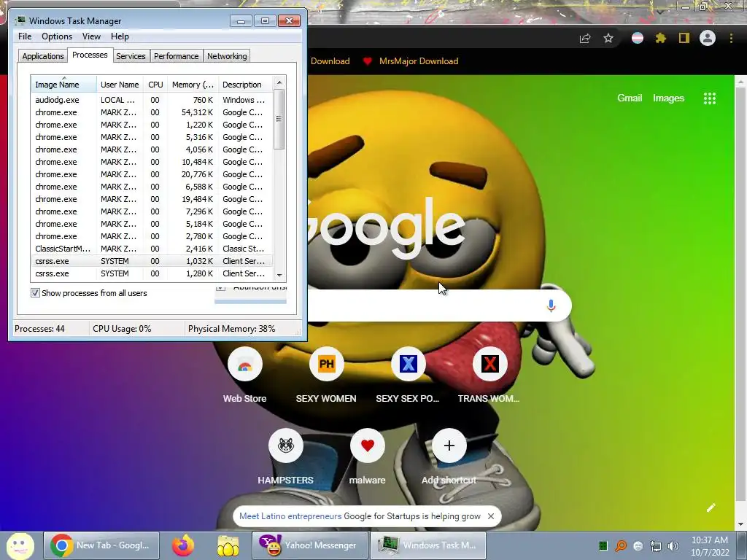The height and width of the screenshot is (560, 747).
Task: Click process list scrollbar down arrow
Action: pos(279,275)
